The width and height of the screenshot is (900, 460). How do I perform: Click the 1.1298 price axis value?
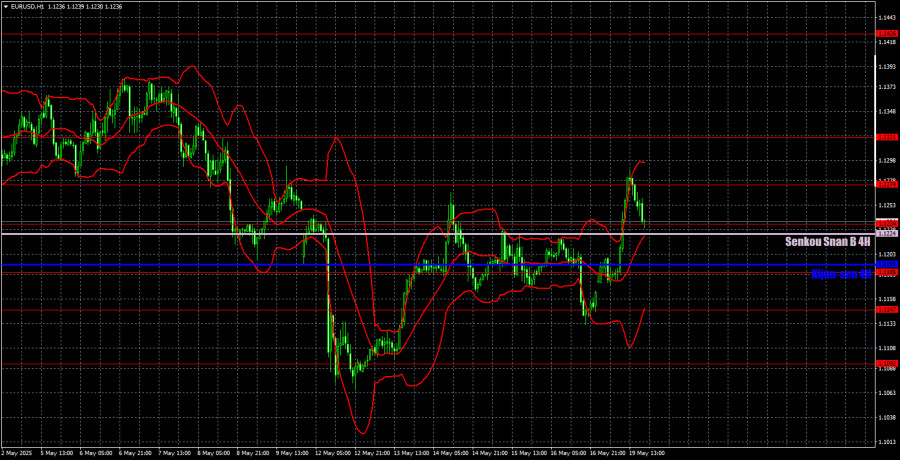(885, 160)
